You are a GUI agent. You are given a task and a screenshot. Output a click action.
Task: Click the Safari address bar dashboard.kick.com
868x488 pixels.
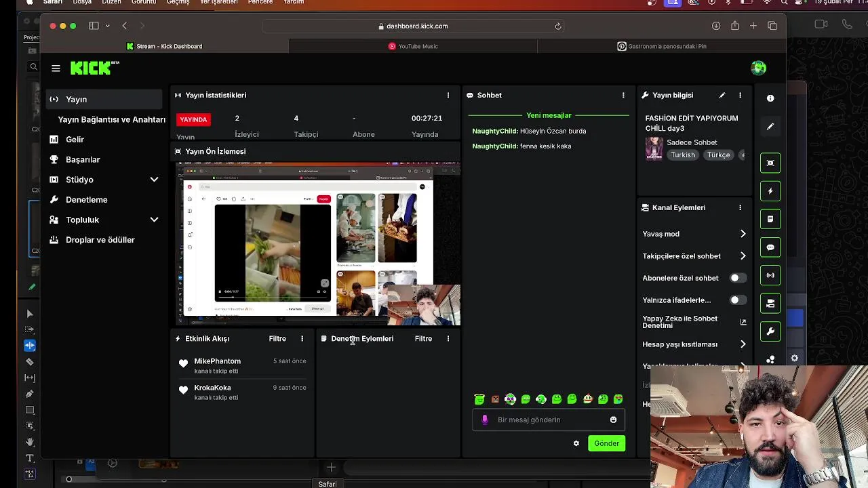click(x=412, y=26)
